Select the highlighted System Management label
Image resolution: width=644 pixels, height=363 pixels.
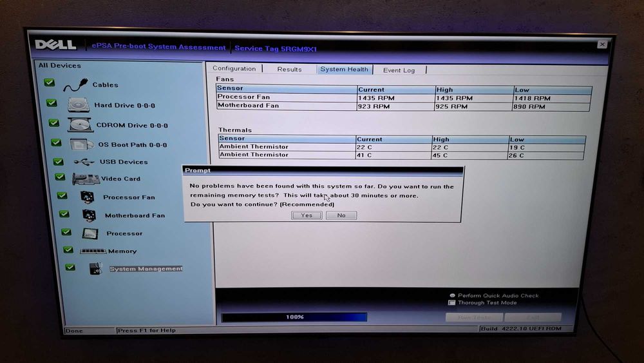146,269
